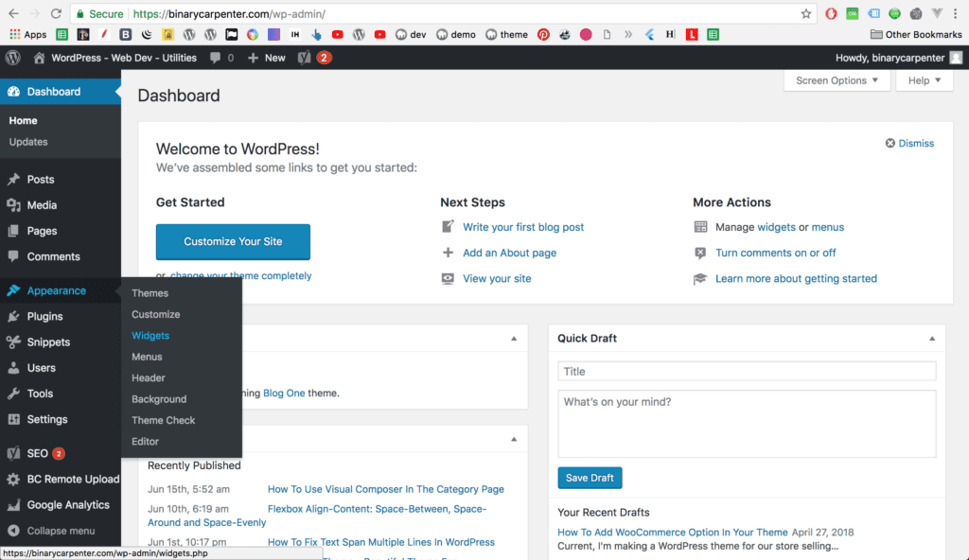Click the Plugins icon in sidebar
Screen dimensions: 969x560
[13, 317]
